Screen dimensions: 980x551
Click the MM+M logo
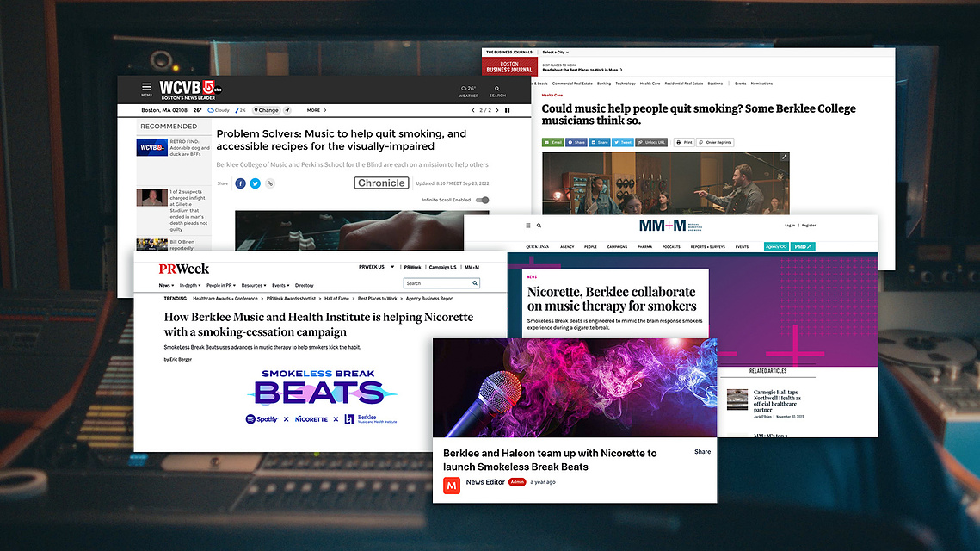pos(670,226)
